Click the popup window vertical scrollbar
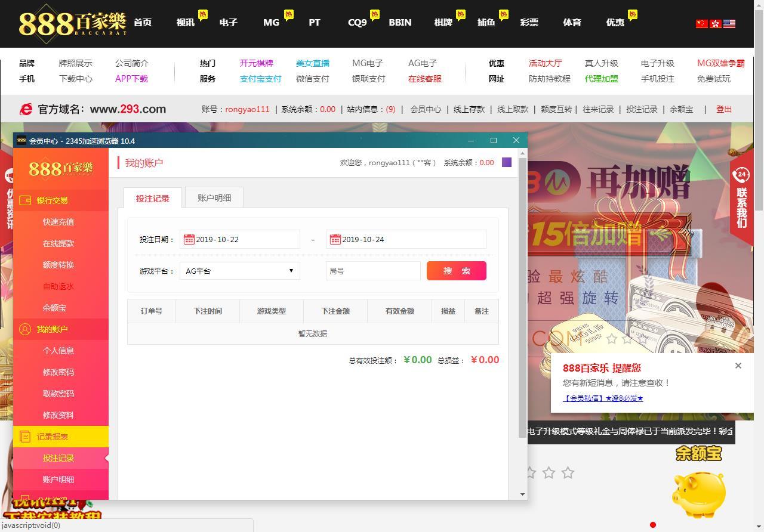Image resolution: width=764 pixels, height=532 pixels. click(523, 298)
